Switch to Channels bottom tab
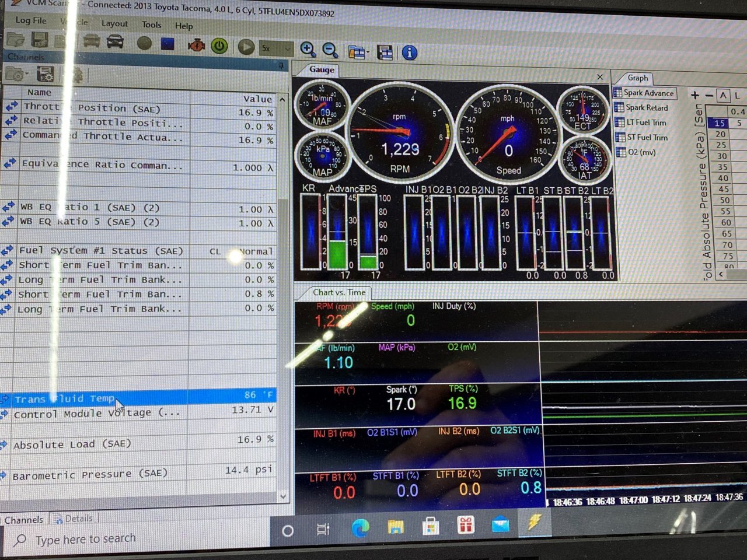 tap(23, 520)
